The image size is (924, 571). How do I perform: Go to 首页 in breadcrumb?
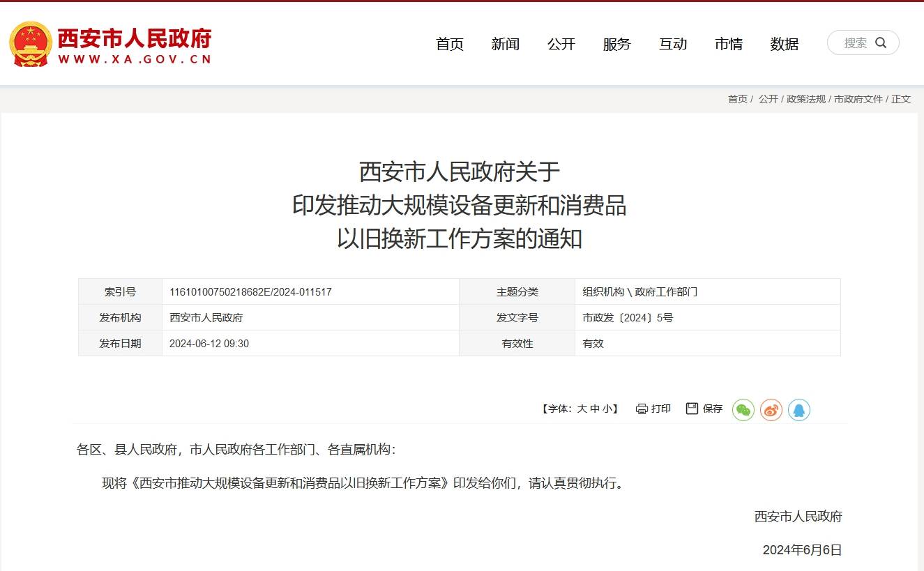coord(738,99)
